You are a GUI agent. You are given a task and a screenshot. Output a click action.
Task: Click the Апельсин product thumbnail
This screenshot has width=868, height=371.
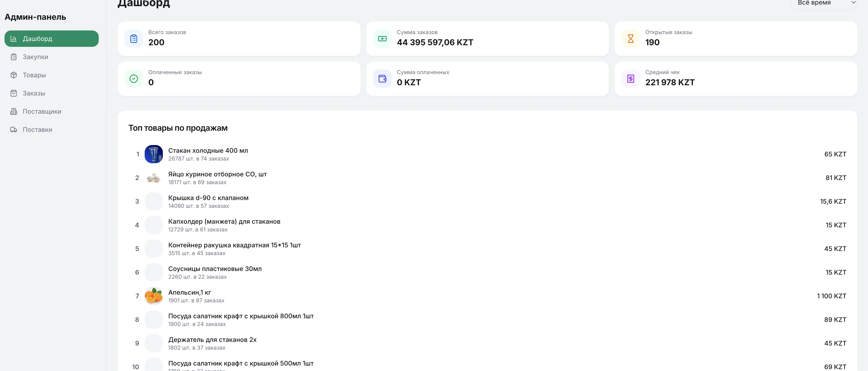pyautogui.click(x=154, y=296)
